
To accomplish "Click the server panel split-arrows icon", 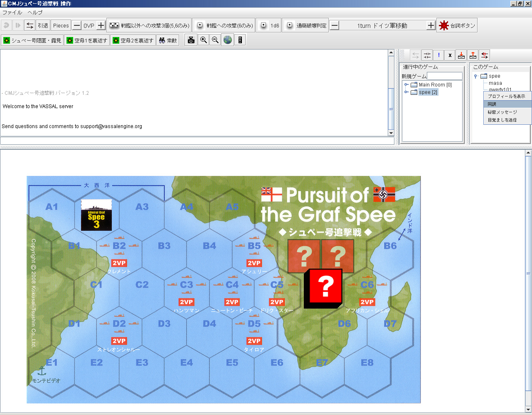I will [427, 55].
